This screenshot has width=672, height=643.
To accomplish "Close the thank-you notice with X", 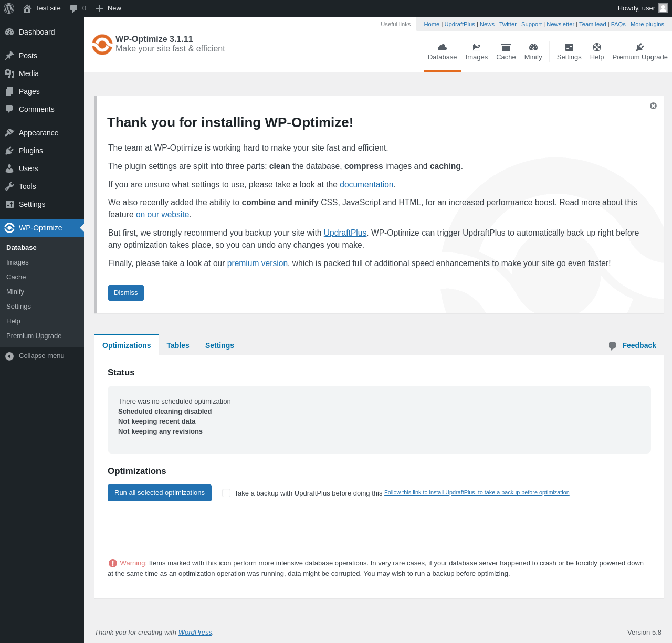I will [653, 106].
